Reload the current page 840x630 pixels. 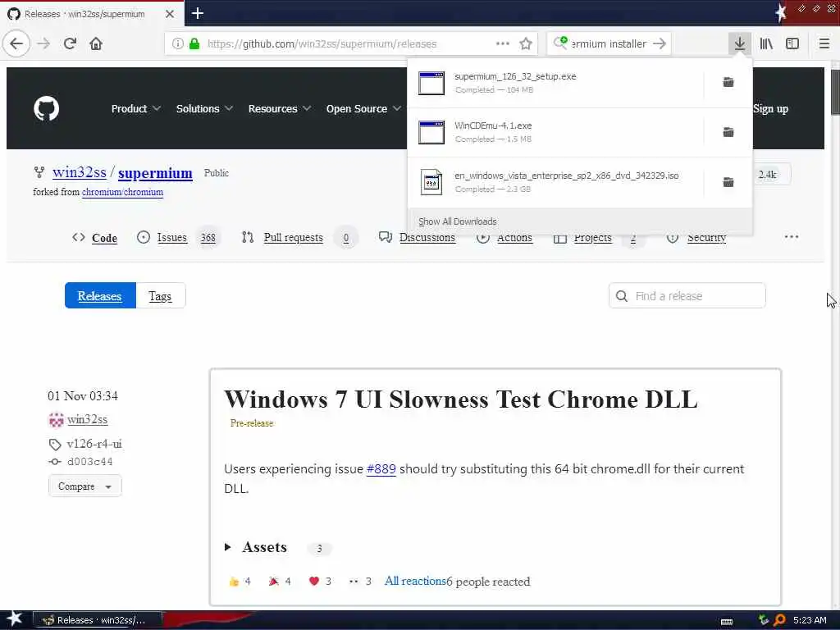tap(70, 43)
